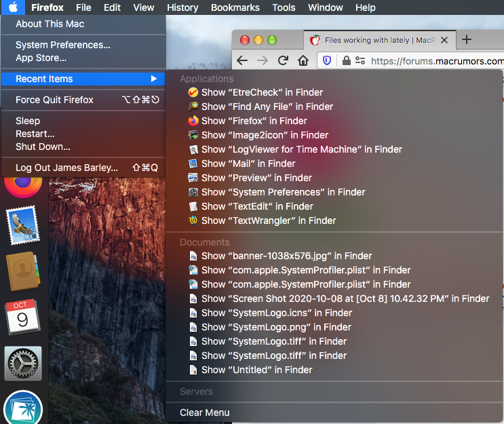Click the LogViewer for Time Machine icon
Viewport: 504px width, 424px height.
(x=193, y=149)
